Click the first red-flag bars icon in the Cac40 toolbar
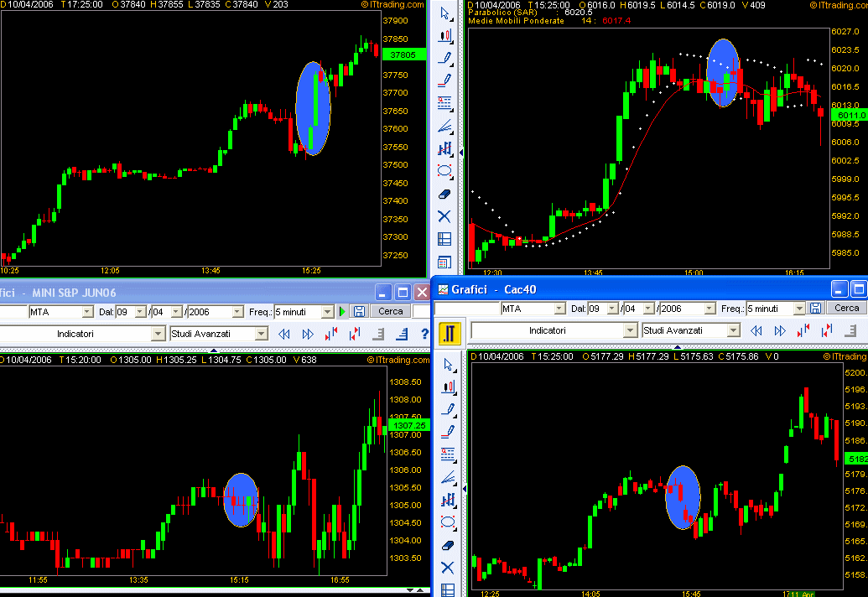 coord(803,330)
